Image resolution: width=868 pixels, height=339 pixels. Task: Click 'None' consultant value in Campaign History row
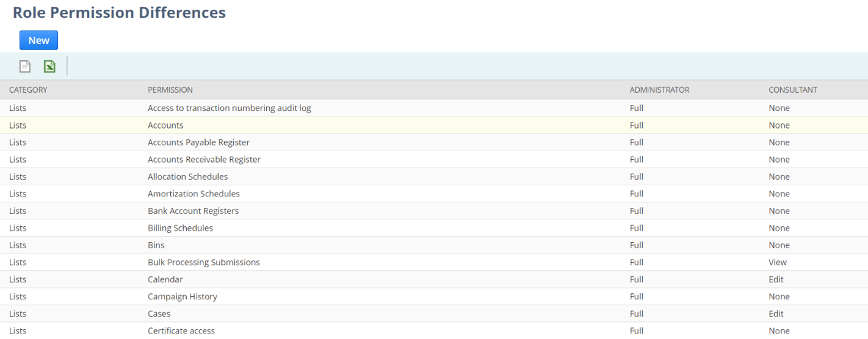[779, 296]
